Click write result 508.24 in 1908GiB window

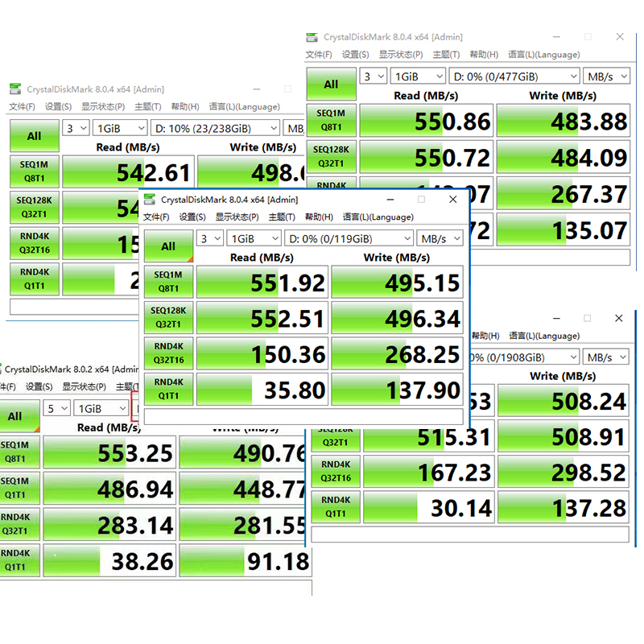tap(563, 400)
